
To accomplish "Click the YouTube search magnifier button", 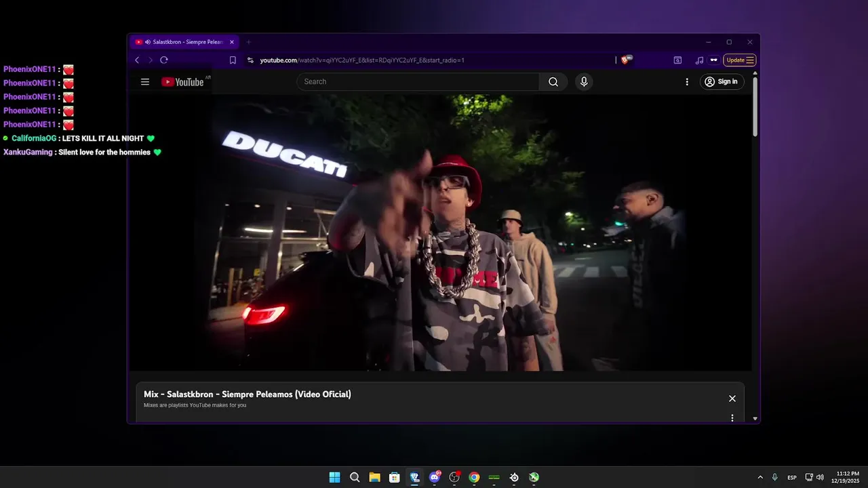I will [x=553, y=82].
